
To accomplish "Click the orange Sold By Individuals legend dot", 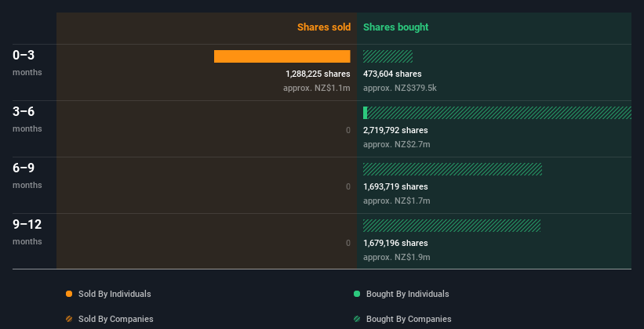I will (69, 294).
